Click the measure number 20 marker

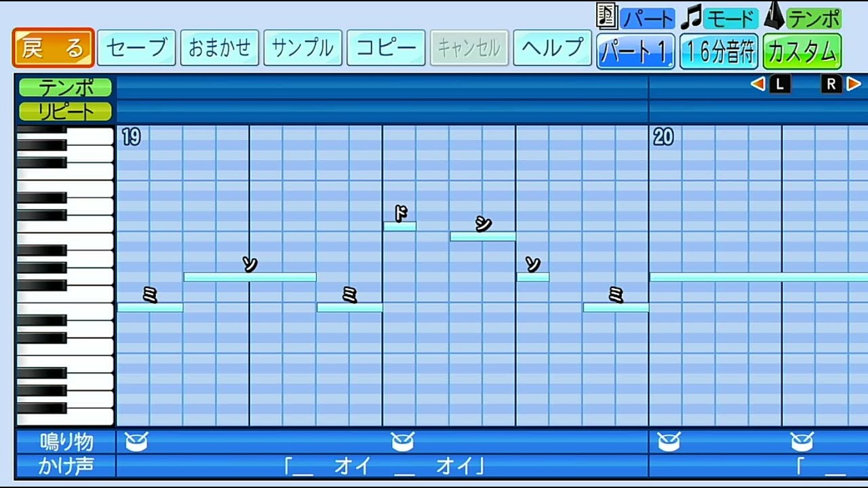[x=663, y=138]
